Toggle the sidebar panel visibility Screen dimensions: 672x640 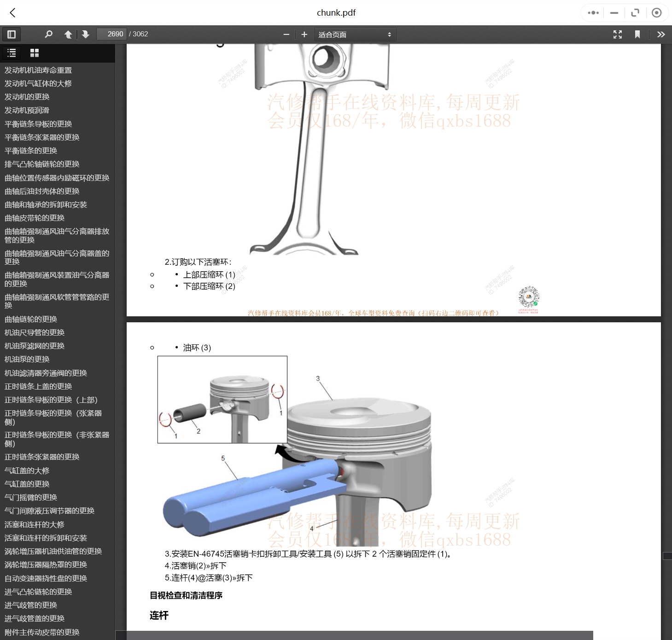[12, 34]
